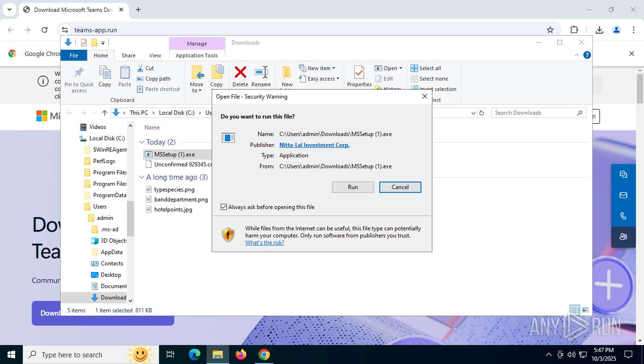The width and height of the screenshot is (644, 364).
Task: Open the Open dropdown in ribbon
Action: tap(388, 68)
